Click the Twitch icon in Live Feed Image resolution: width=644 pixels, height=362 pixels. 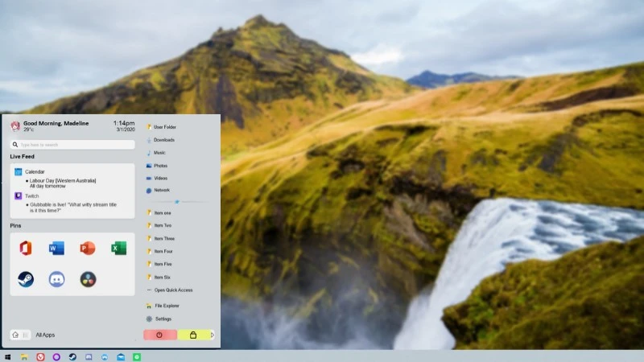click(18, 195)
